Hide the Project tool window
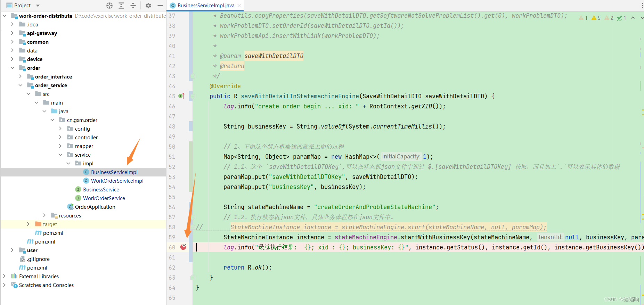This screenshot has height=305, width=644. pos(160,6)
